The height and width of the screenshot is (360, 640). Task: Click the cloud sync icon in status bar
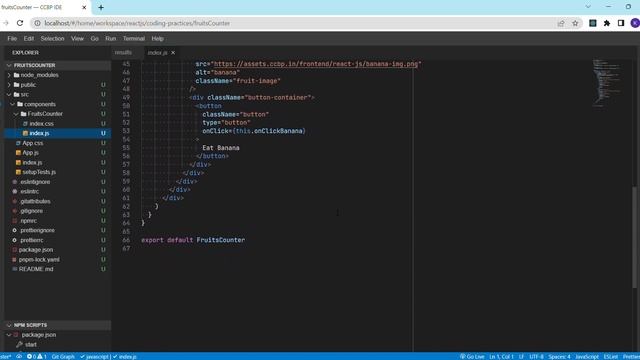(x=19, y=356)
